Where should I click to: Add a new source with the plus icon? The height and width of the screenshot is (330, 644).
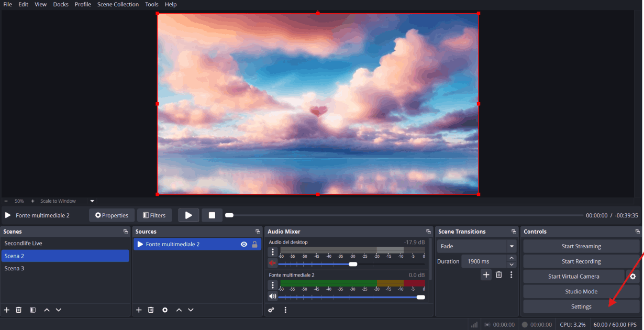point(139,310)
